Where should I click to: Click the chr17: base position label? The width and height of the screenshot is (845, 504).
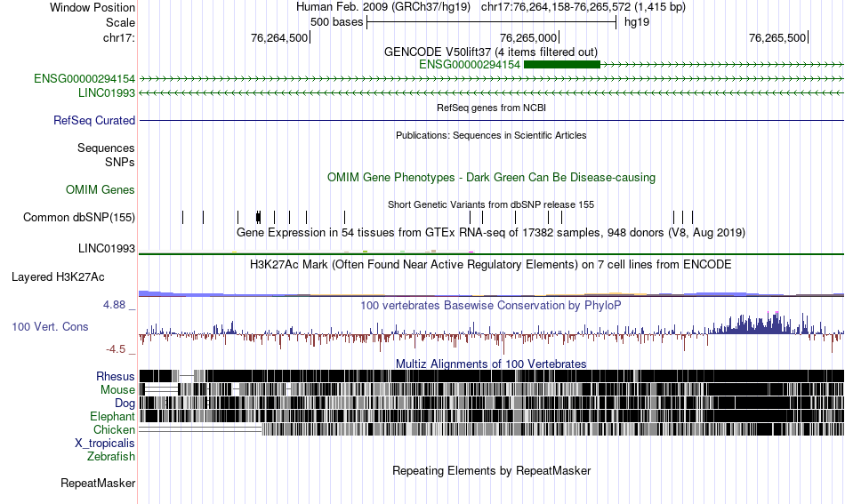pyautogui.click(x=119, y=37)
